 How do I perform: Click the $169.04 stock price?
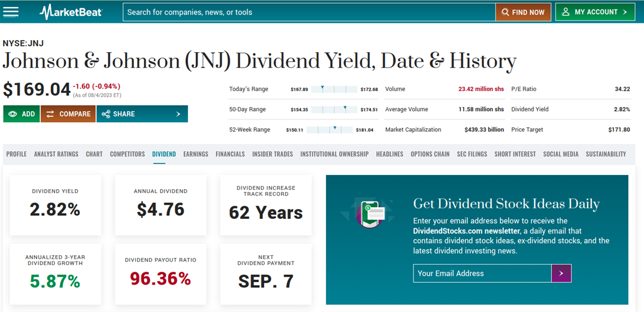point(37,90)
